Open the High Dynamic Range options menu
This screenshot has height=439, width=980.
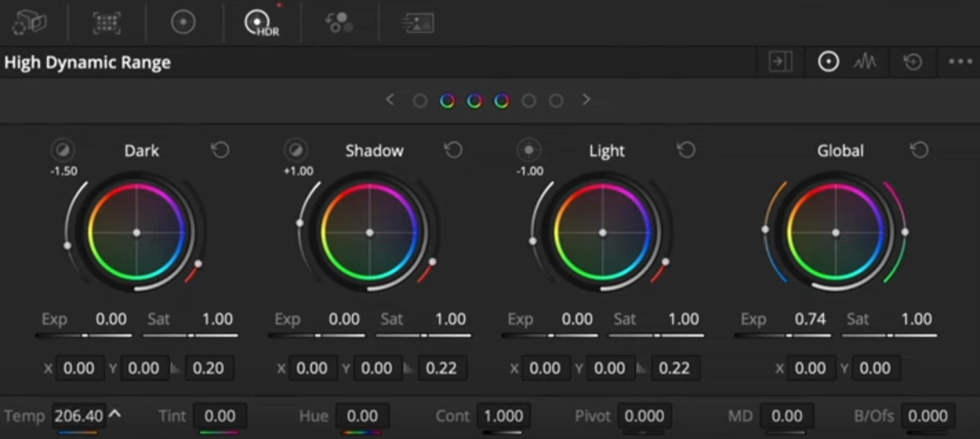click(x=960, y=62)
